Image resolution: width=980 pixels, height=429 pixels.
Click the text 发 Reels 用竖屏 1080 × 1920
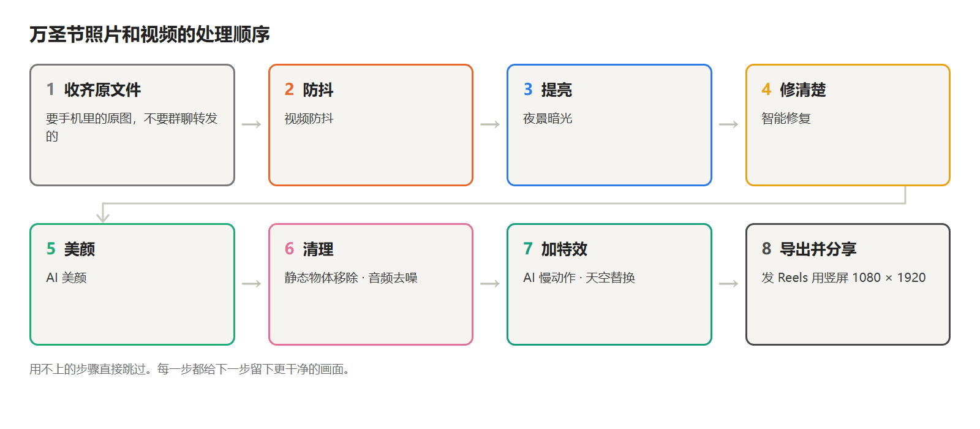843,278
